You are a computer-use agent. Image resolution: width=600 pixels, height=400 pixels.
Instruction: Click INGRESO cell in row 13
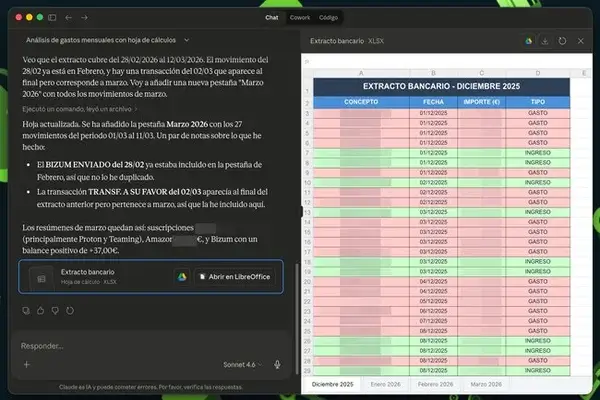[x=538, y=212]
